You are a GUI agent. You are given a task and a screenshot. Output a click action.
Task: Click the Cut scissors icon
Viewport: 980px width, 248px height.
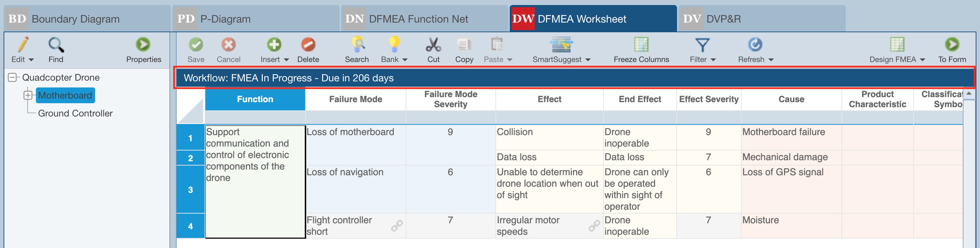point(433,45)
